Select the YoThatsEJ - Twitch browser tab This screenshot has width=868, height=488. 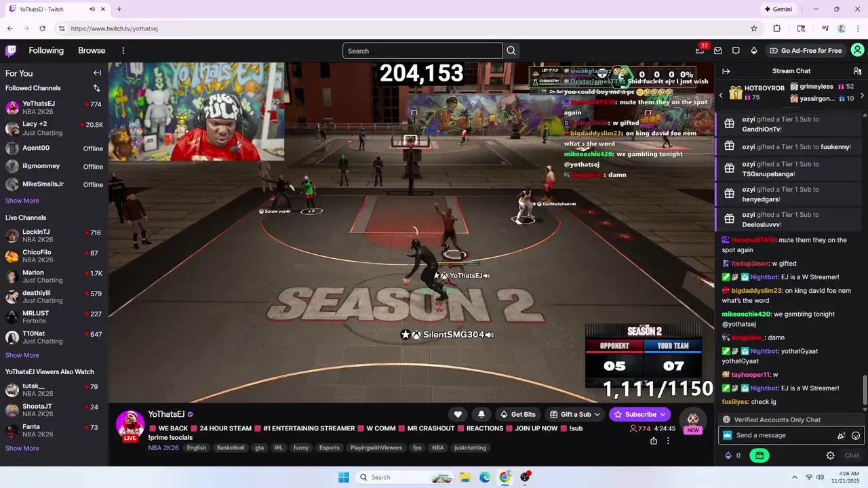pyautogui.click(x=57, y=9)
